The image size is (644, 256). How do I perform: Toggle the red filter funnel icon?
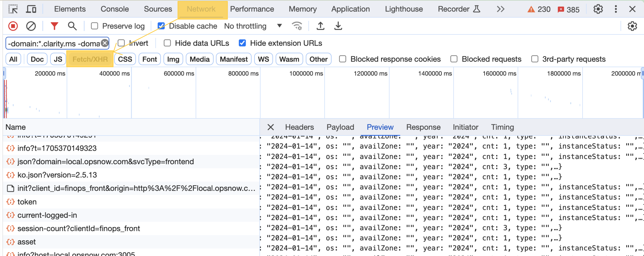[x=54, y=26]
